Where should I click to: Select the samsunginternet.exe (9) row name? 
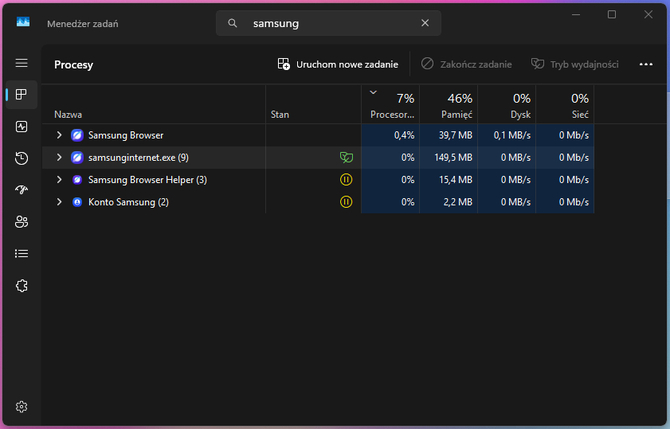pyautogui.click(x=138, y=158)
